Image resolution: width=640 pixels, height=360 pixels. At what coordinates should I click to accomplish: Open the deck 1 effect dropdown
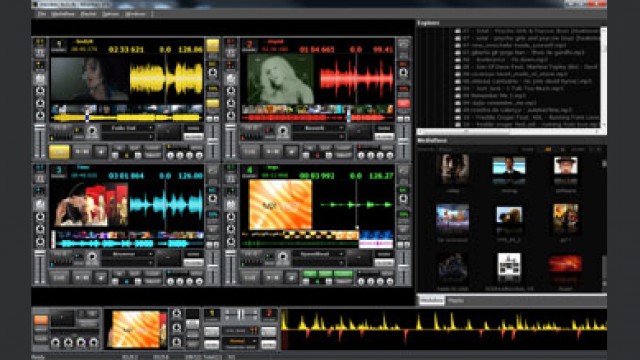coord(127,128)
